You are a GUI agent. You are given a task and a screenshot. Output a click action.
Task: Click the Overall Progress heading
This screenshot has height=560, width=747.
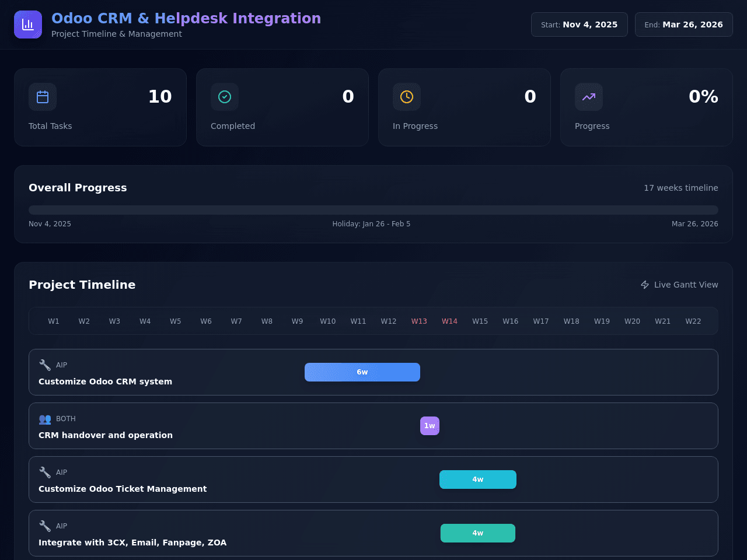(x=78, y=188)
